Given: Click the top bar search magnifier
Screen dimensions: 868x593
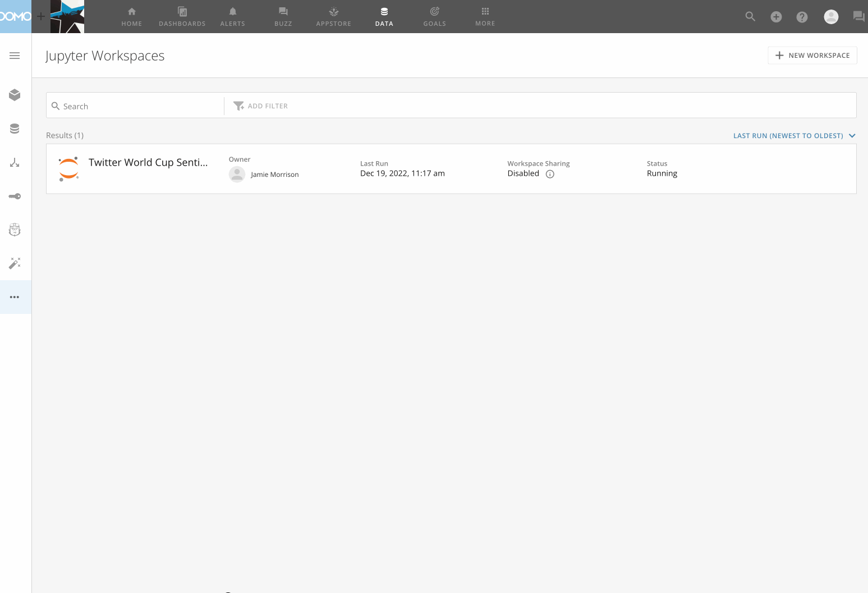Looking at the screenshot, I should 750,17.
